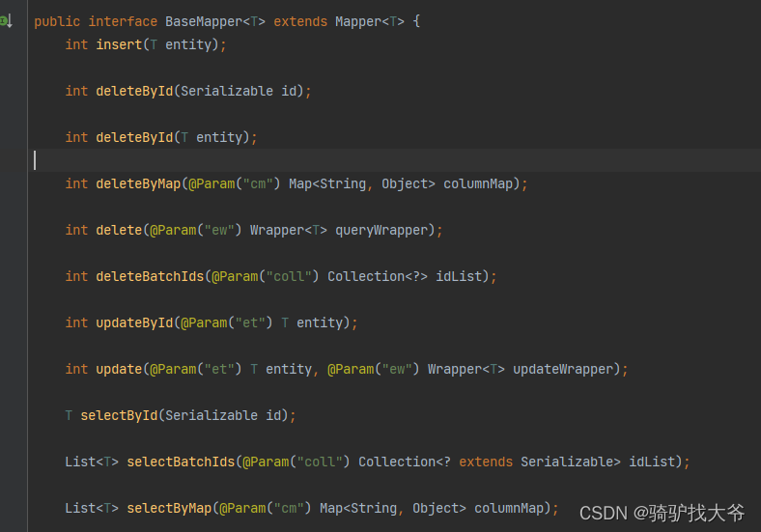Click the public keyword on first line
Image resolution: width=761 pixels, height=532 pixels.
point(57,22)
